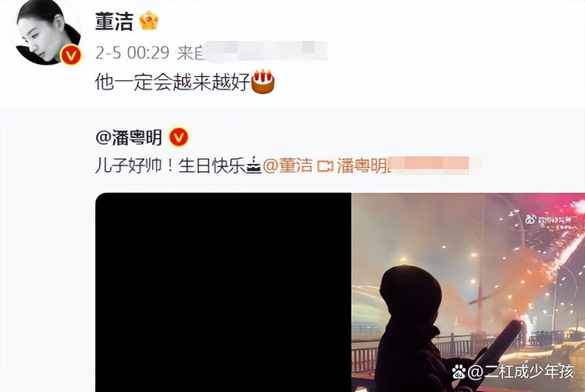This screenshot has width=585, height=392.
Task: Click the reposted text 儿子好帅！生日快乐
Action: point(170,165)
